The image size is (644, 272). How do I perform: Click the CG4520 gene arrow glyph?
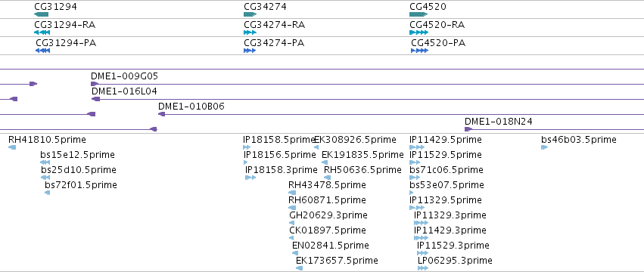[x=418, y=14]
